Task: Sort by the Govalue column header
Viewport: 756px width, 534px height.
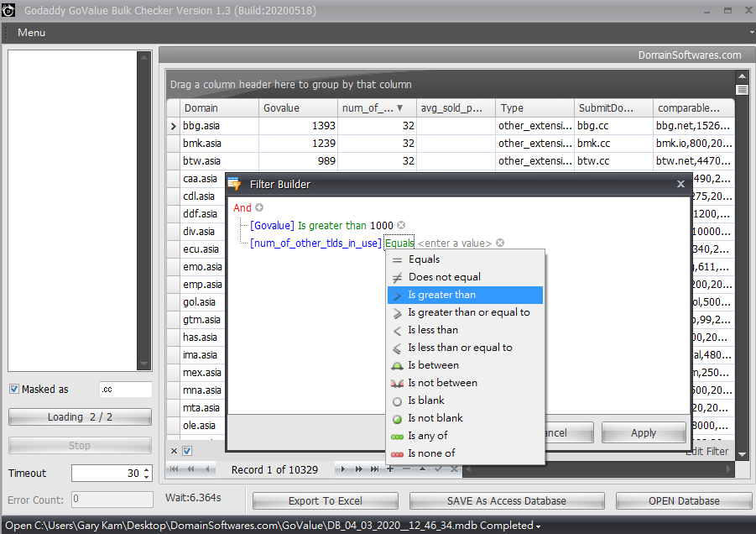Action: click(298, 108)
